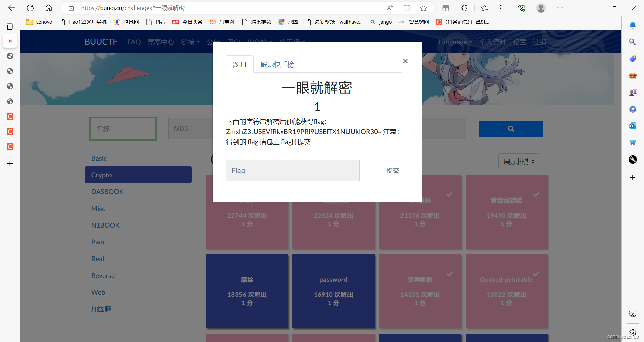
Task: Open the search icon in right sidebar
Action: tap(633, 42)
